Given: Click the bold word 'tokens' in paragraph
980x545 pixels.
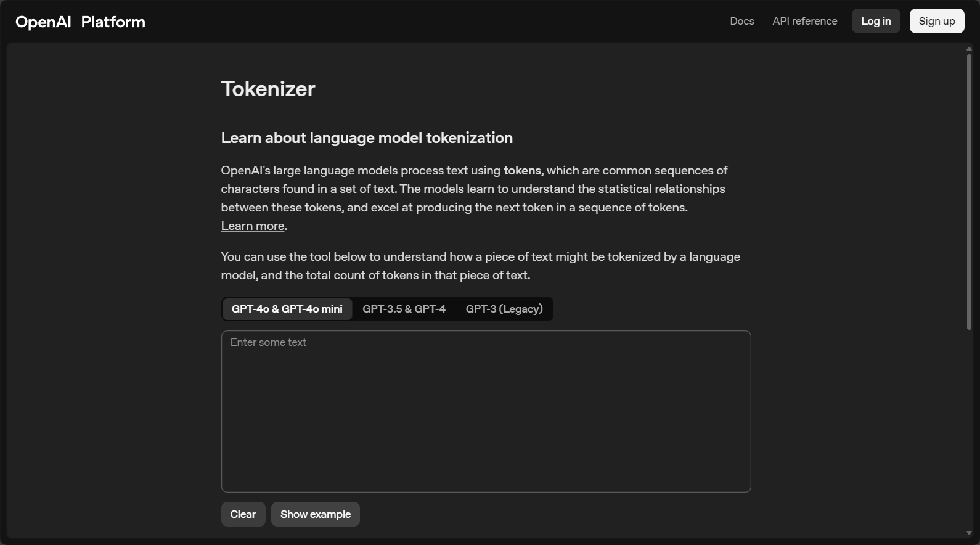Looking at the screenshot, I should pos(522,170).
